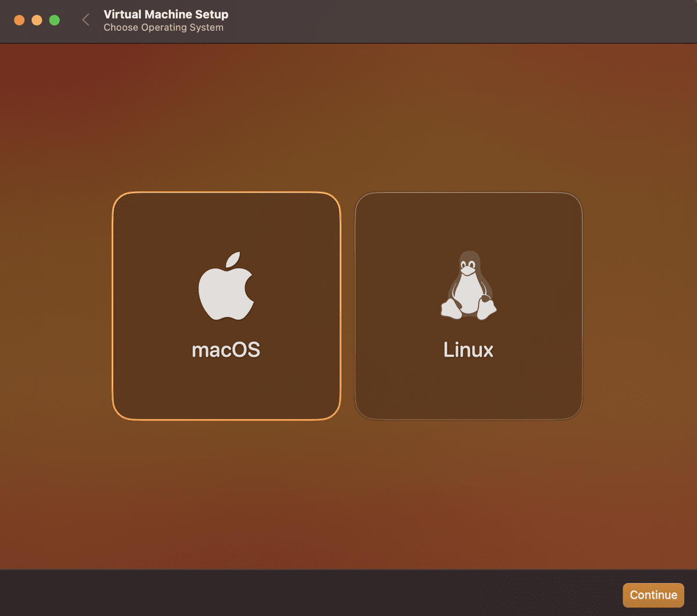The image size is (697, 616).
Task: Go back using the back chevron
Action: 85,20
